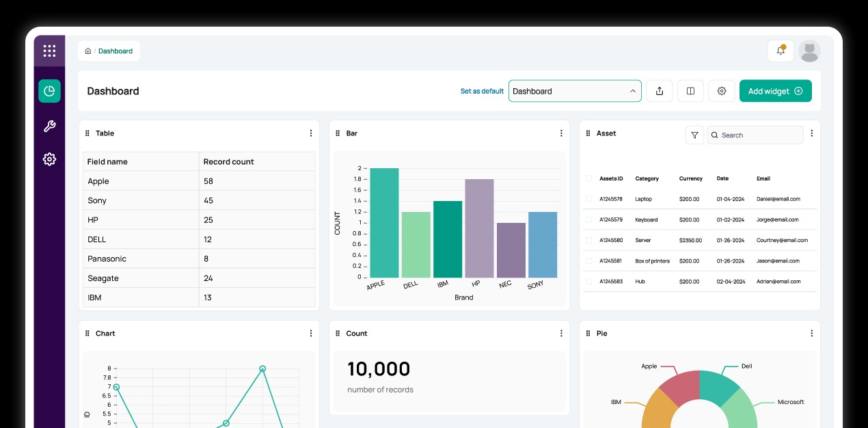Expand the Dashboard selector dropdown
The height and width of the screenshot is (428, 868).
pyautogui.click(x=575, y=91)
